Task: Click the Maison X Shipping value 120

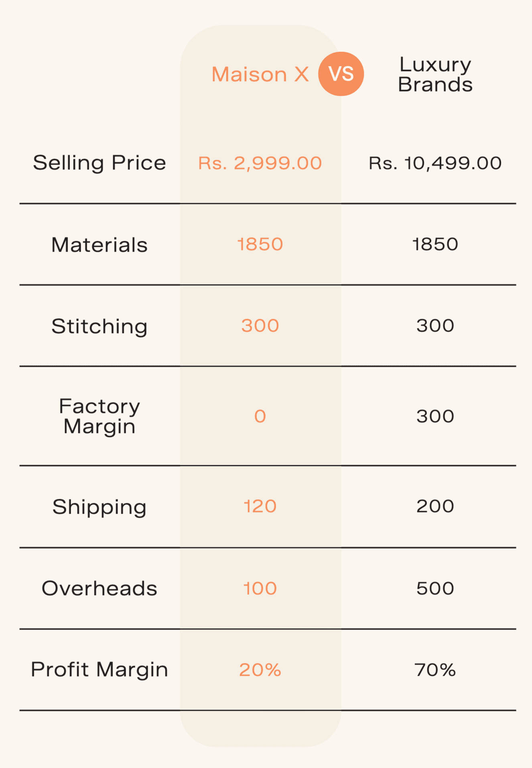Action: pyautogui.click(x=260, y=506)
